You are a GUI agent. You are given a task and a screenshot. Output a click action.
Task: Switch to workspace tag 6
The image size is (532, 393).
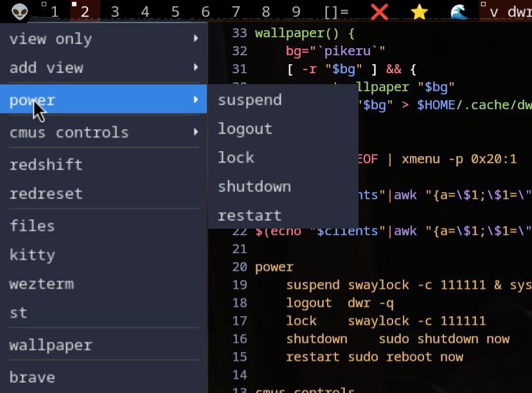pos(206,12)
